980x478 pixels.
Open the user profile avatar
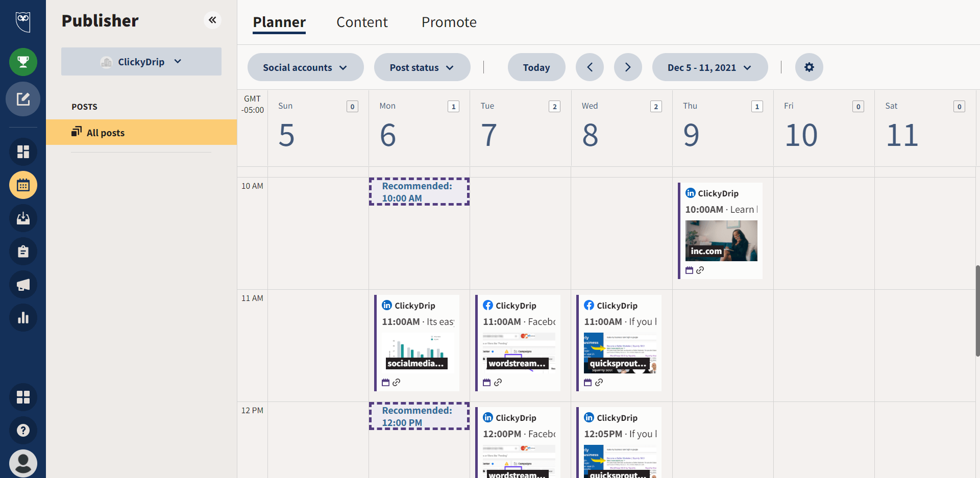point(23,463)
